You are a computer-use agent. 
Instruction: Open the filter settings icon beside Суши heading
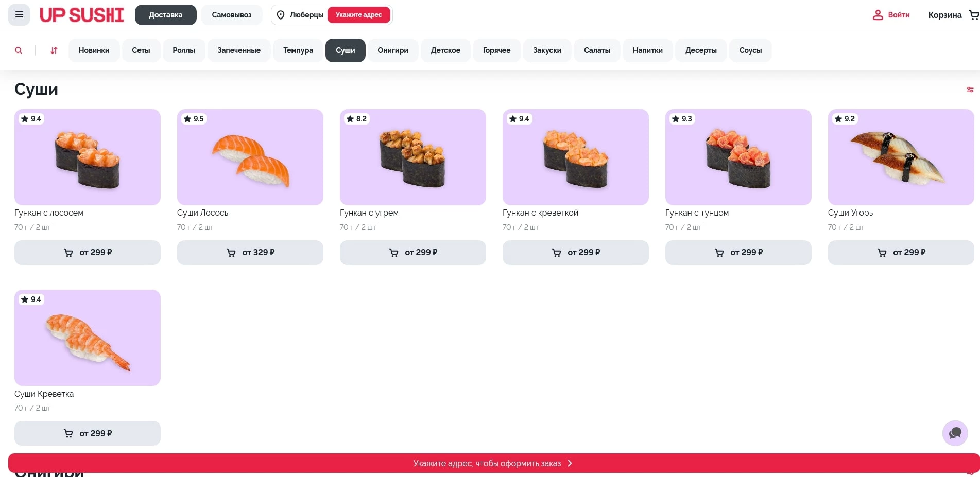970,90
